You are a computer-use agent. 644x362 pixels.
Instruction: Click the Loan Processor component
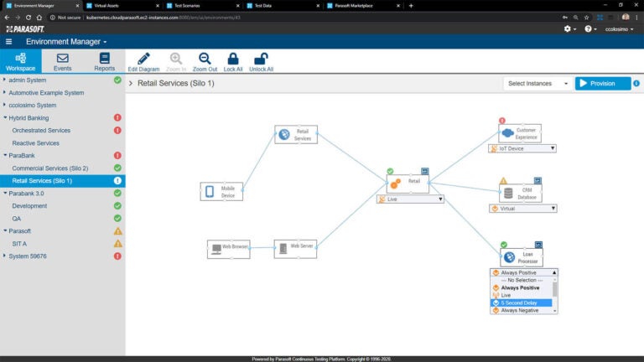(x=522, y=257)
